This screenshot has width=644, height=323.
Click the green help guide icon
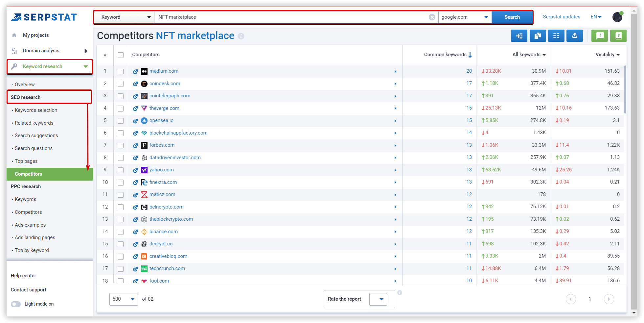(618, 36)
